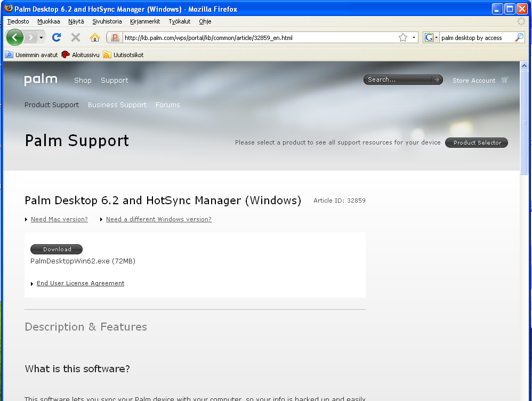Click the Palm site favicon in address bar
This screenshot has height=401, width=532.
click(x=115, y=37)
